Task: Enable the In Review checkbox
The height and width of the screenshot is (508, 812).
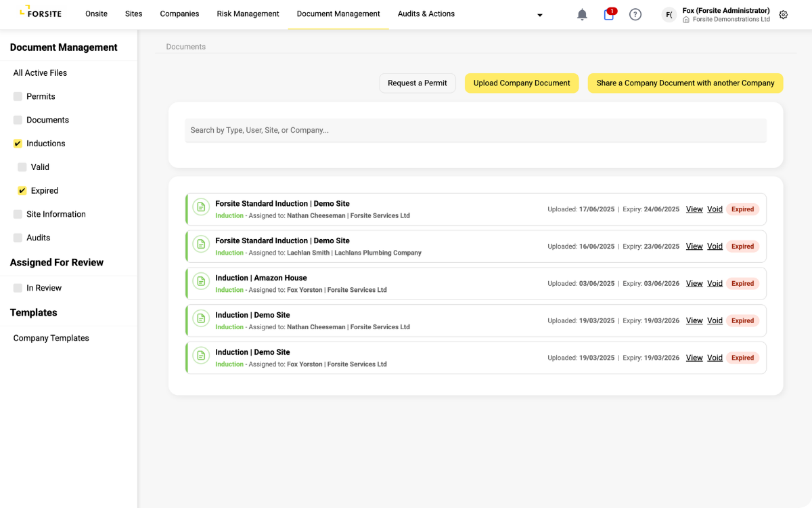Action: [18, 288]
